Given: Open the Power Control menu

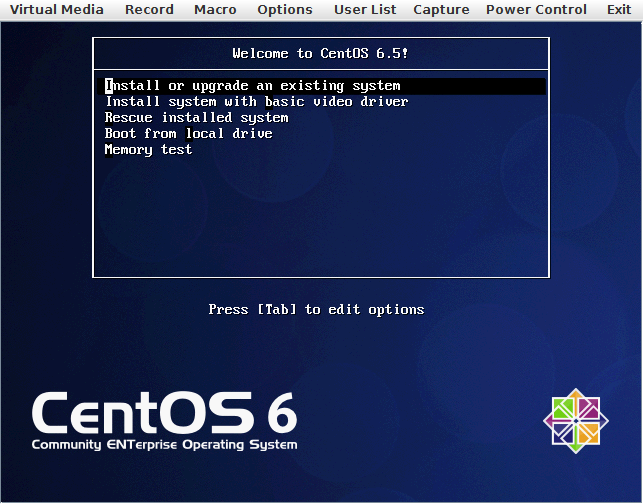Looking at the screenshot, I should pyautogui.click(x=536, y=10).
